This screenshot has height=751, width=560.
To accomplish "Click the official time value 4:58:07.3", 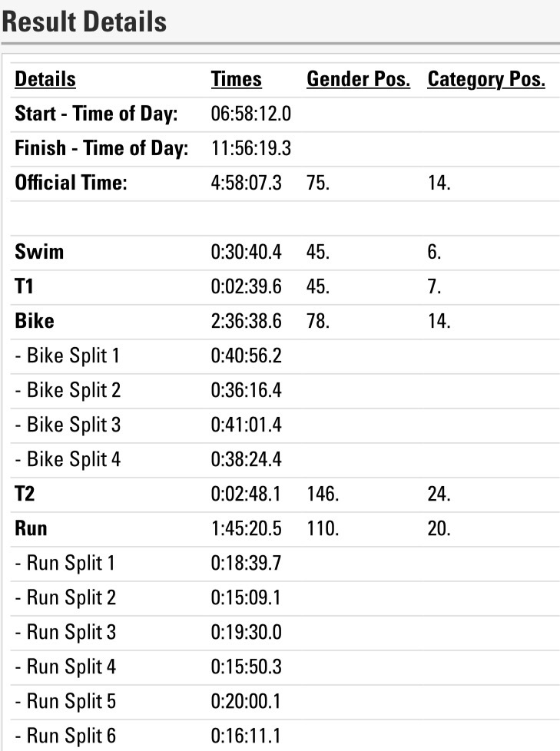I will click(246, 184).
